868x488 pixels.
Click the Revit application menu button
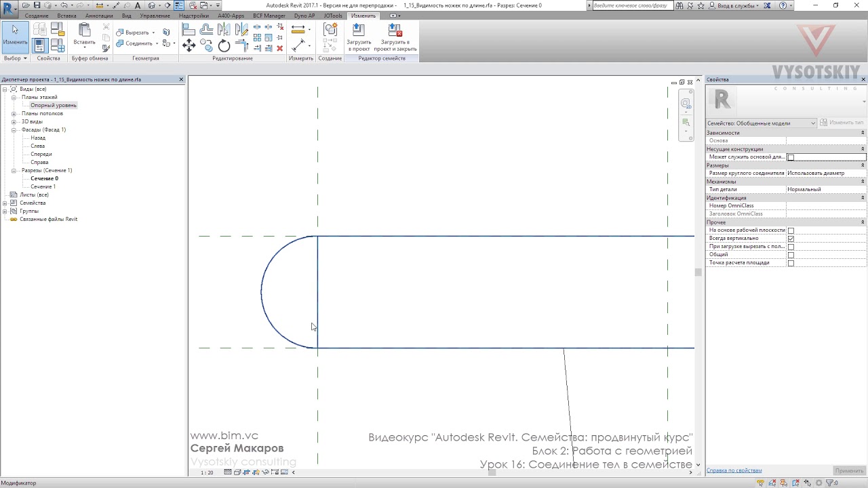pyautogui.click(x=9, y=9)
